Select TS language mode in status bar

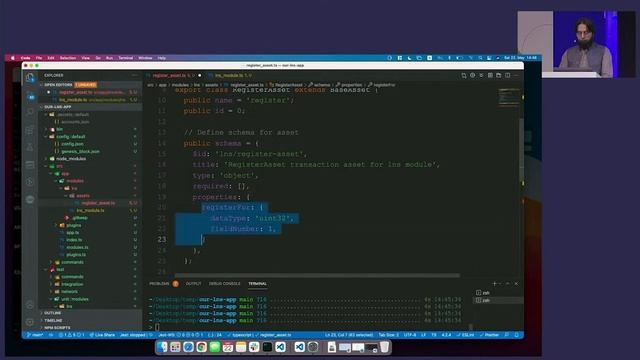pos(434,335)
